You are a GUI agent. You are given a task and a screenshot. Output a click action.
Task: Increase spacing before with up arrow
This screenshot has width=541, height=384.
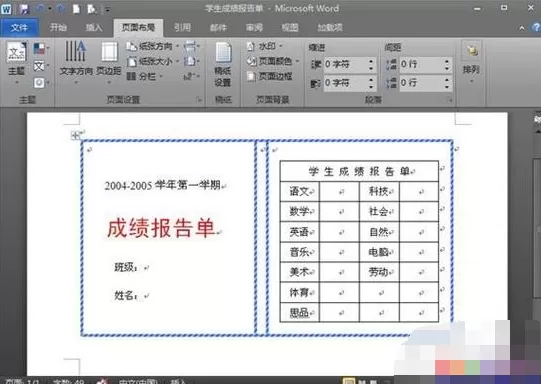tap(447, 61)
